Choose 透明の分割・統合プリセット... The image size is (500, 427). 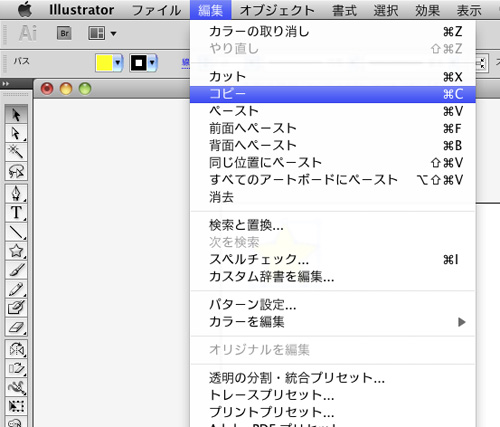pyautogui.click(x=333, y=378)
